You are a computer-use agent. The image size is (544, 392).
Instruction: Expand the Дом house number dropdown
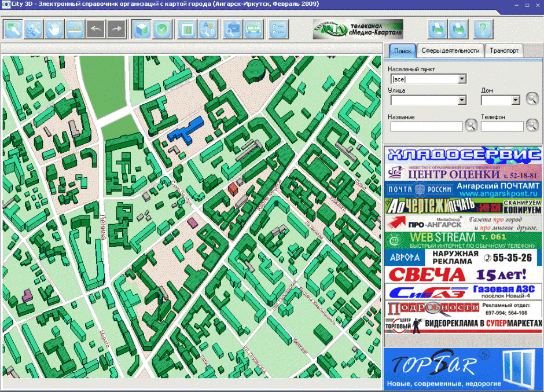point(516,100)
